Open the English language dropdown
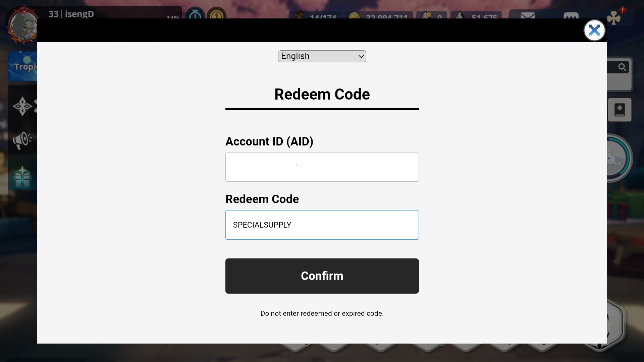 click(322, 56)
